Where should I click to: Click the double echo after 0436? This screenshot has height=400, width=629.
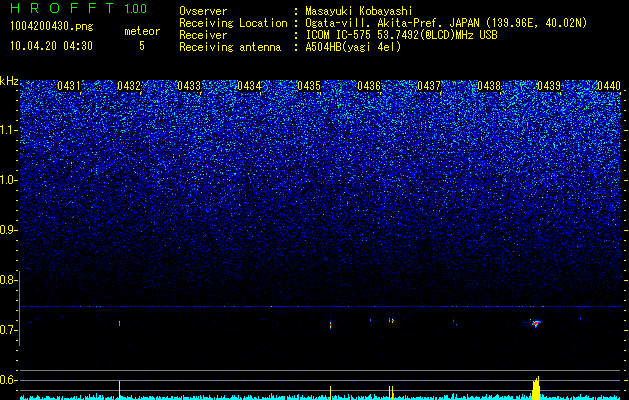click(392, 320)
